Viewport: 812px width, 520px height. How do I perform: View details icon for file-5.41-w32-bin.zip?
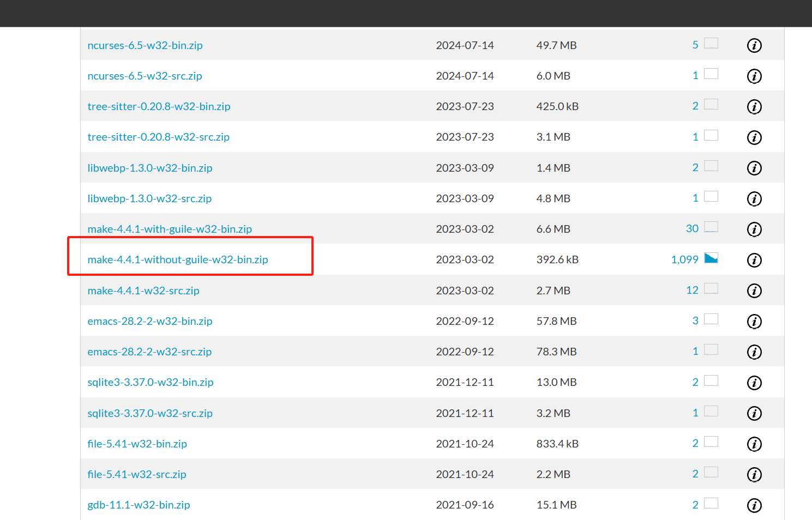(754, 444)
